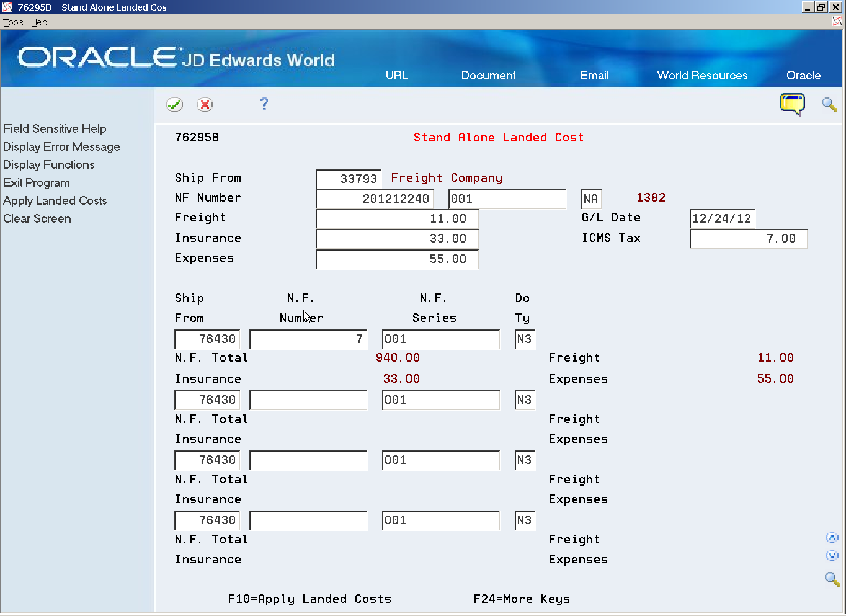Click the application icon in title bar
This screenshot has width=846, height=616.
(x=7, y=7)
